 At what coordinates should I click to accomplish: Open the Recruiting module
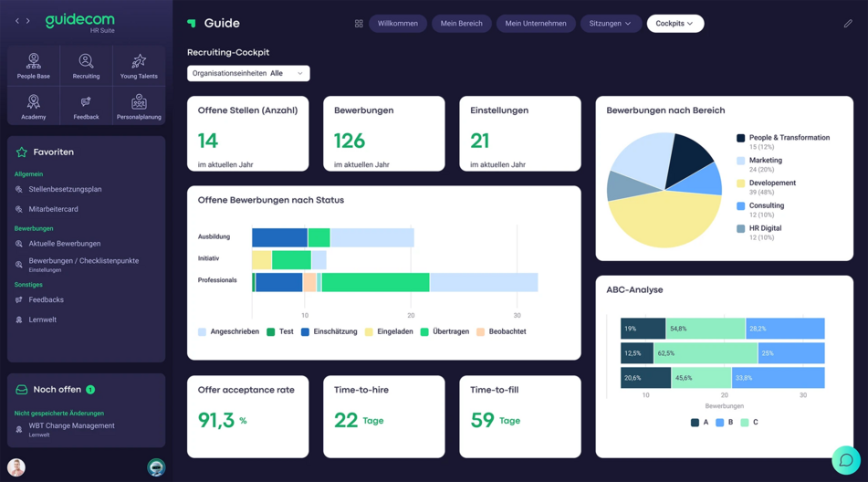pos(86,67)
